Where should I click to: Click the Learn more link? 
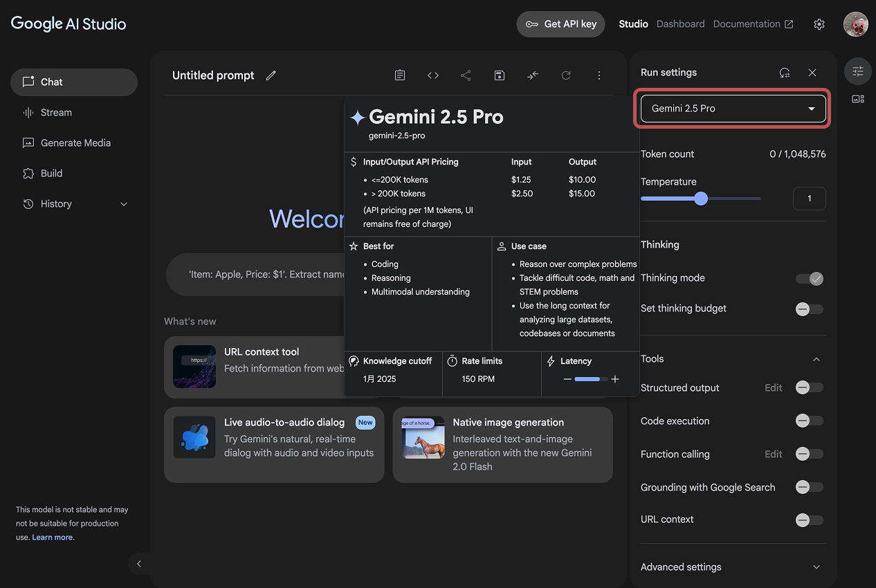(52, 538)
